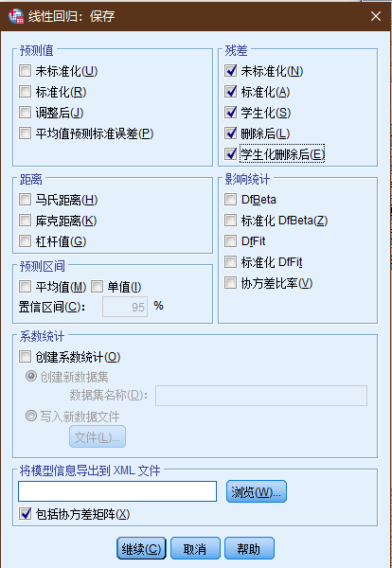Confirm with the 继续(C) button
This screenshot has height=568, width=392.
pos(141,548)
